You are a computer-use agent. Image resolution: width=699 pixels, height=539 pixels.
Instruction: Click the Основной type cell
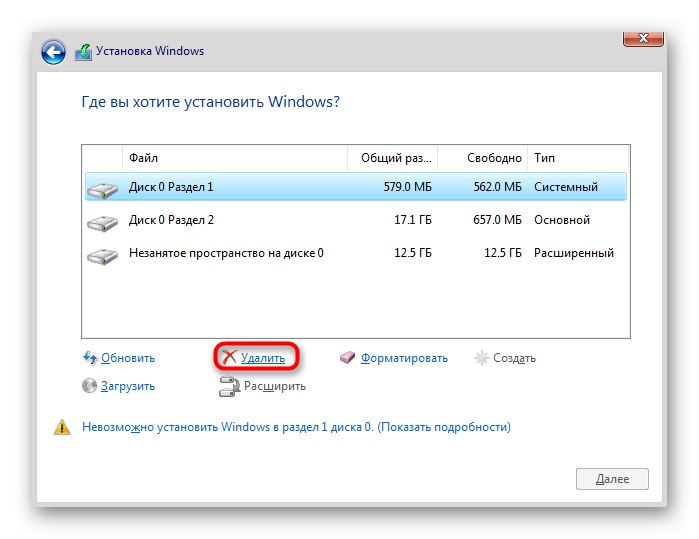point(562,220)
